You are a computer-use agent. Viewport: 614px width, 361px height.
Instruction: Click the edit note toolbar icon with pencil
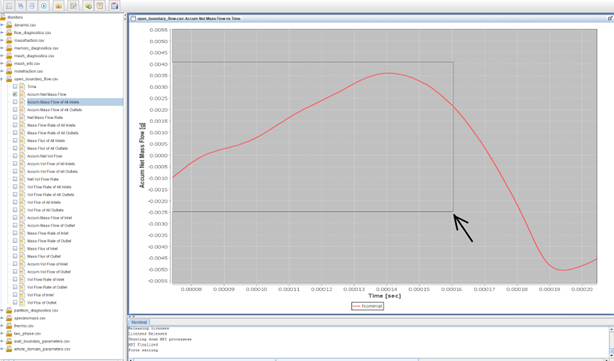click(73, 5)
